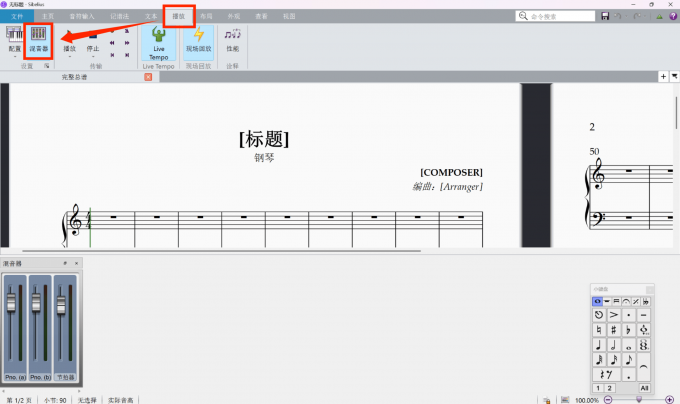Switch to the 音符输入 ribbon tab
680x404 pixels.
pos(82,16)
